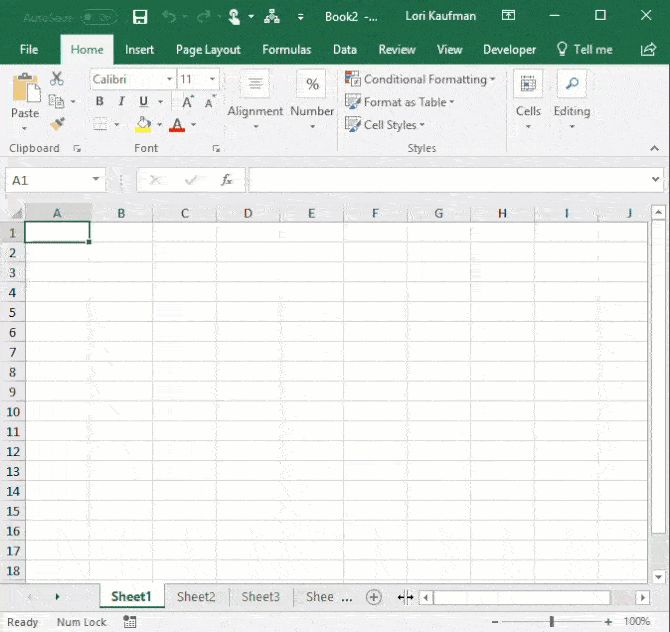
Task: Click the Insert Function fx icon
Action: [x=227, y=180]
